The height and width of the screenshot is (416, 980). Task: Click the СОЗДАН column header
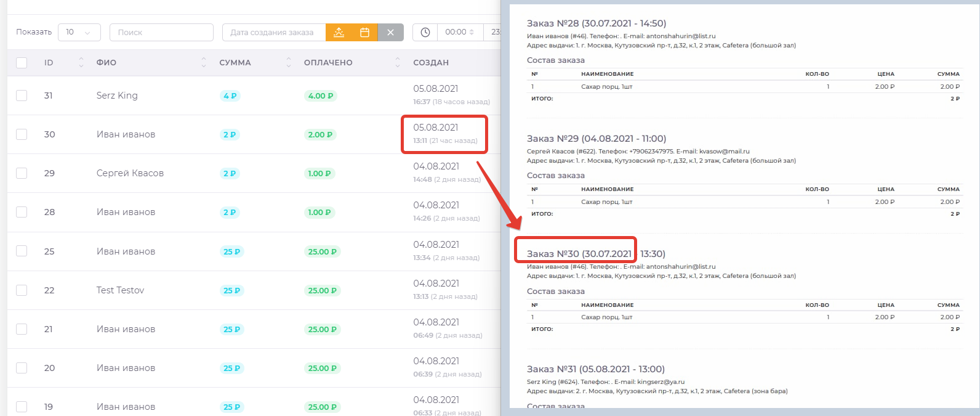431,63
